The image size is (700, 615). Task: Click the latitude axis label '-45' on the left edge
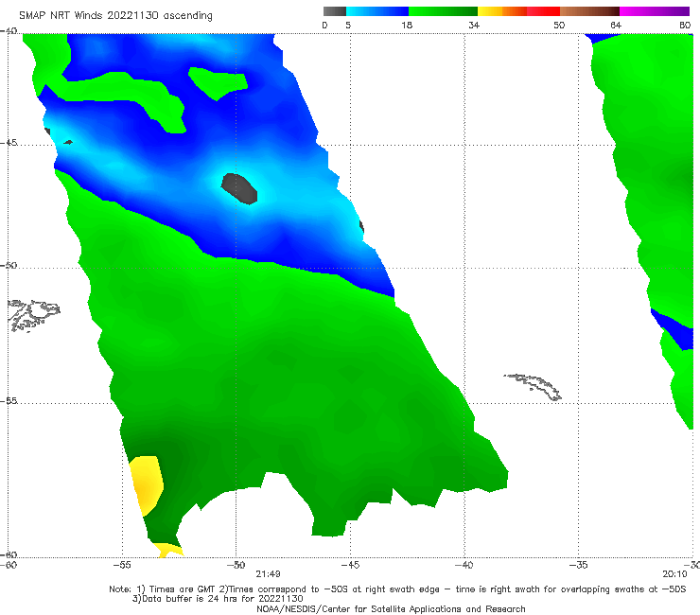pyautogui.click(x=9, y=143)
